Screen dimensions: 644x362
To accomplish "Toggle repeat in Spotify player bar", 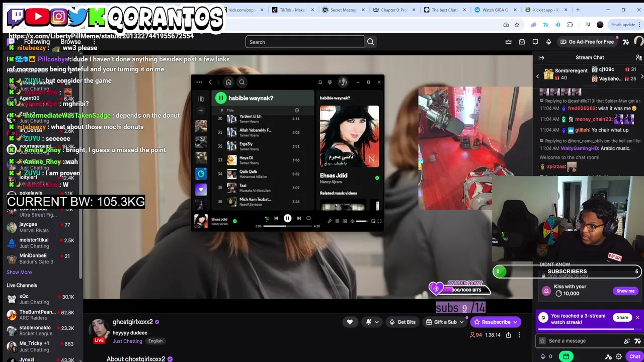I will pos(308,219).
